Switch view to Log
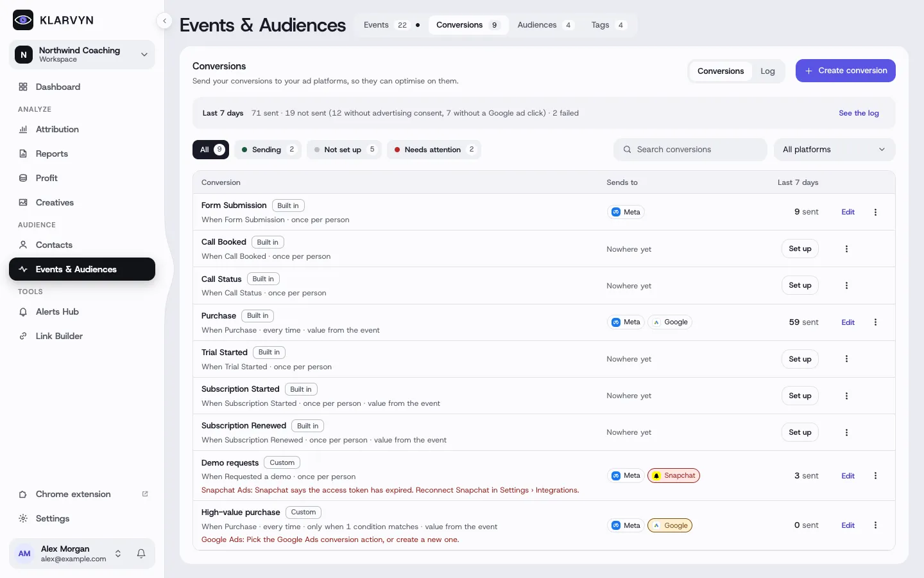924x578 pixels. tap(767, 71)
